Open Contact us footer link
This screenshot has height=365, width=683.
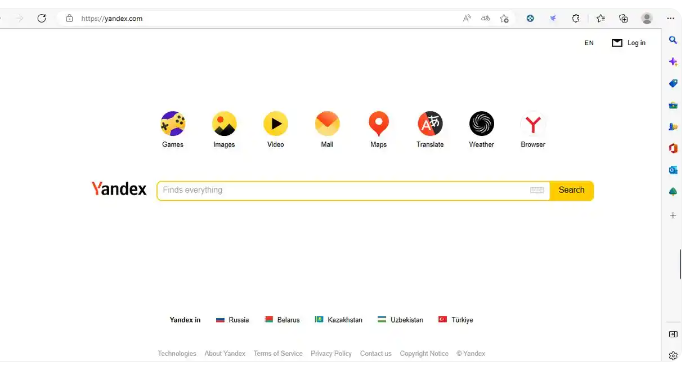pos(375,353)
